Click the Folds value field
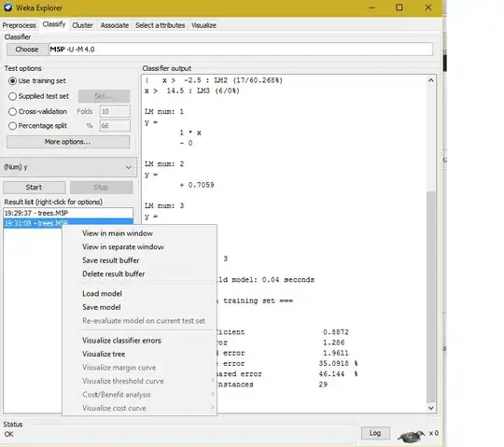Image resolution: width=504 pixels, height=447 pixels. tap(115, 111)
